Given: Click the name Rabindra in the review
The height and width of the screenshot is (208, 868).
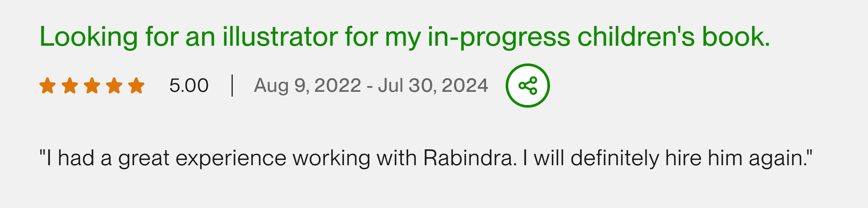Looking at the screenshot, I should pyautogui.click(x=469, y=158).
